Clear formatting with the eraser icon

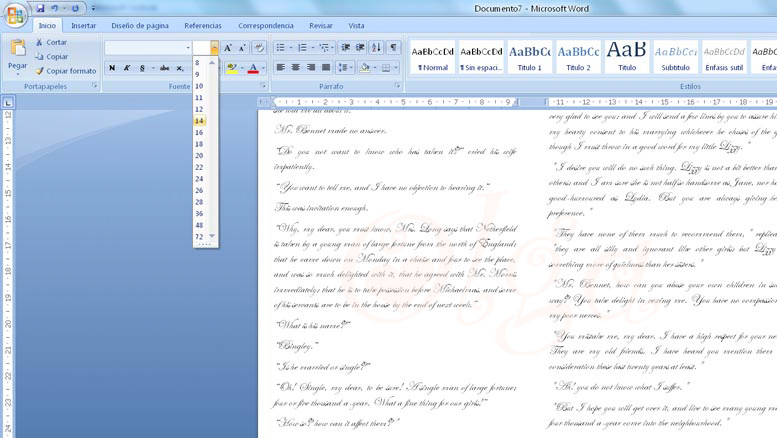pos(259,48)
